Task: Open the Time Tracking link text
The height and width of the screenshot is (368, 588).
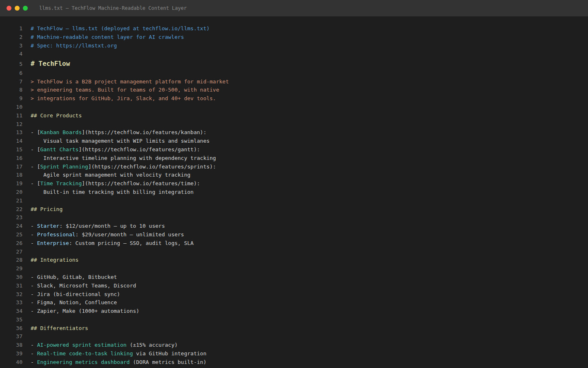Action: pos(61,184)
